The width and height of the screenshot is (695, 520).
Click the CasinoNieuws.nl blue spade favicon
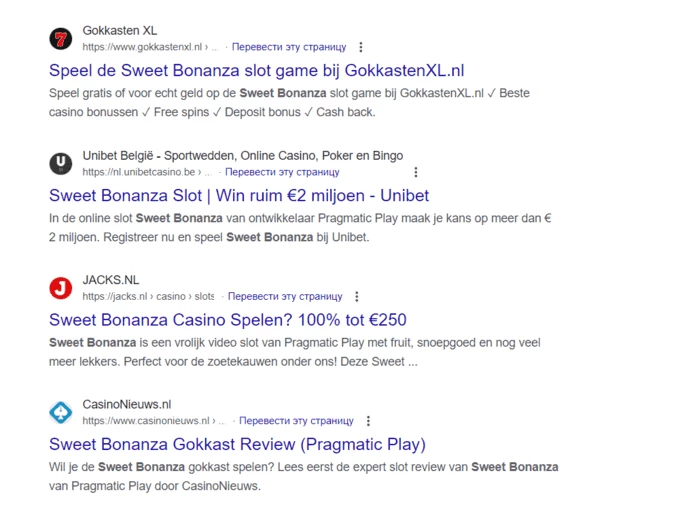pos(61,413)
